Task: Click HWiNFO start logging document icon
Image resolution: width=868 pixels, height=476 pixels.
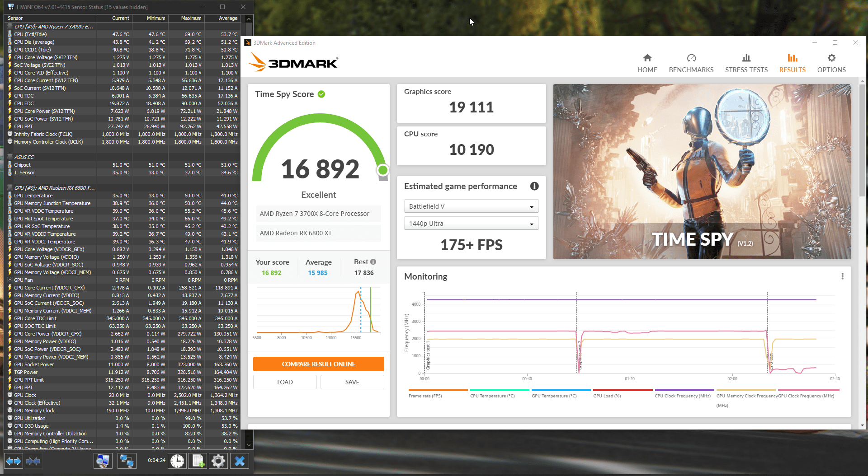Action: point(198,461)
